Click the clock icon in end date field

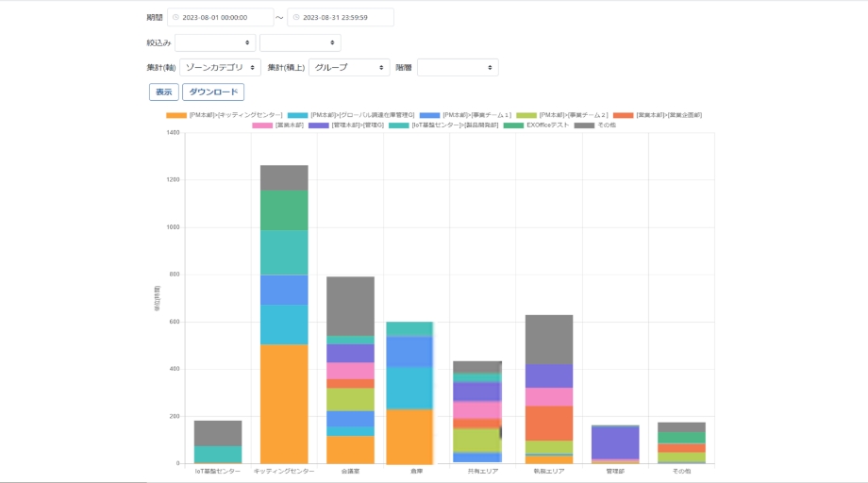pos(296,18)
